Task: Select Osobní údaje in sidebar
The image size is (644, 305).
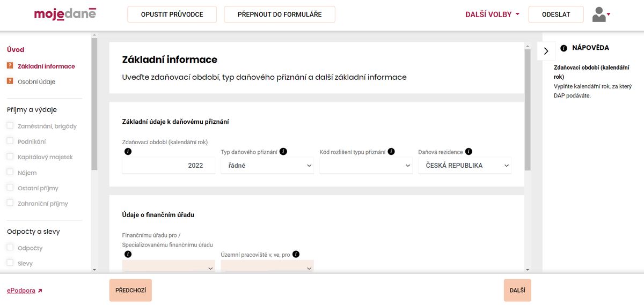Action: 36,82
